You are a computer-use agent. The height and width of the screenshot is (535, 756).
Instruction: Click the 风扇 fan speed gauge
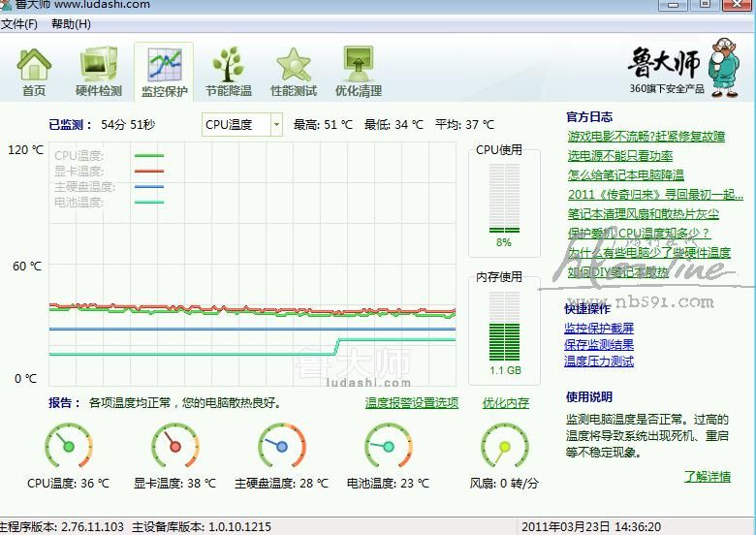click(504, 447)
